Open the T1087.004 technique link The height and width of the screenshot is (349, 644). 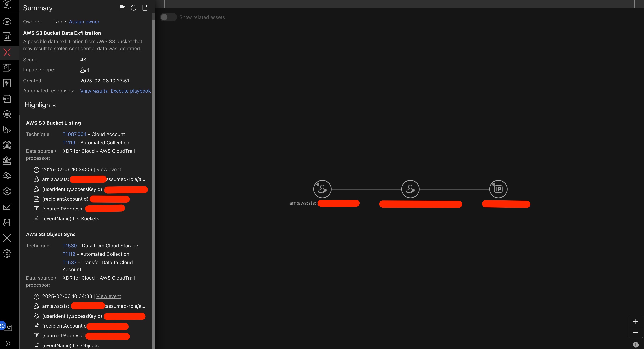pyautogui.click(x=74, y=134)
